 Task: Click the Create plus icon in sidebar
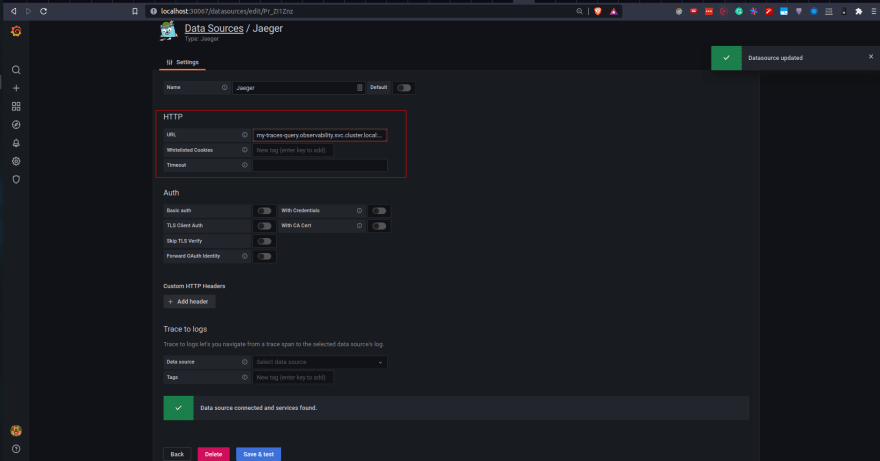tap(16, 88)
